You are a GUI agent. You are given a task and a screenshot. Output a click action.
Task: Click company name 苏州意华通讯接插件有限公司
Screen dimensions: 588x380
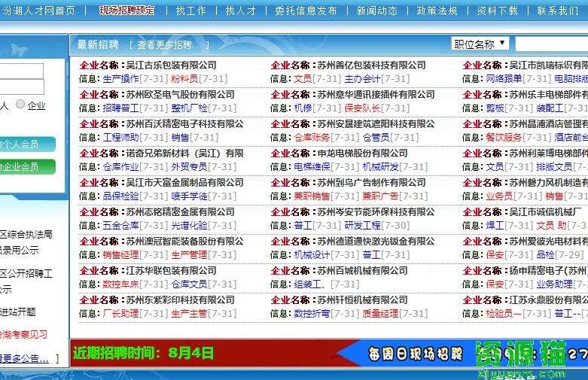(376, 95)
